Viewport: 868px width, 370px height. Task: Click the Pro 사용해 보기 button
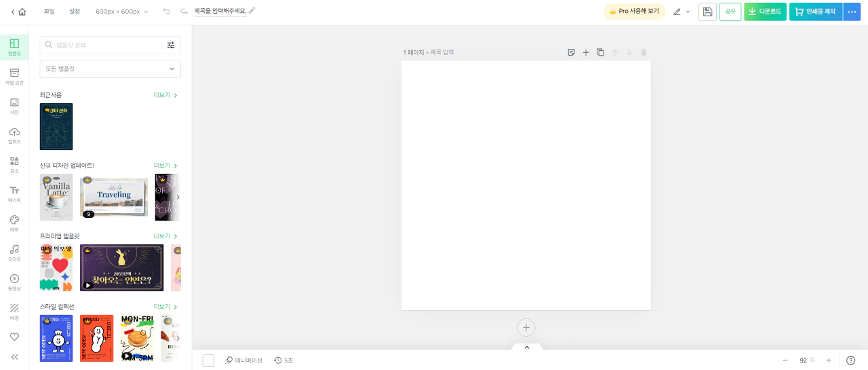coord(634,12)
